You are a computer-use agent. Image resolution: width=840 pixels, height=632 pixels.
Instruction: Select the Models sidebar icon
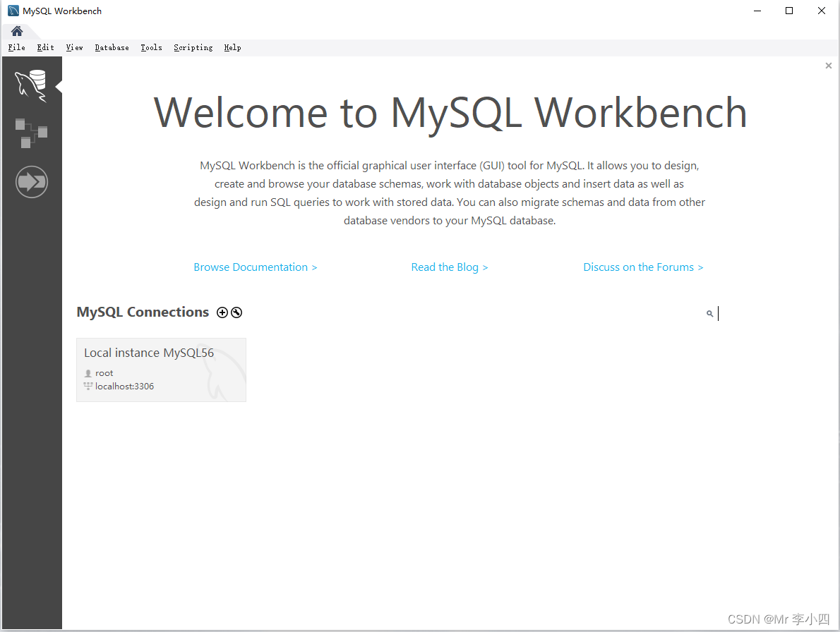31,133
